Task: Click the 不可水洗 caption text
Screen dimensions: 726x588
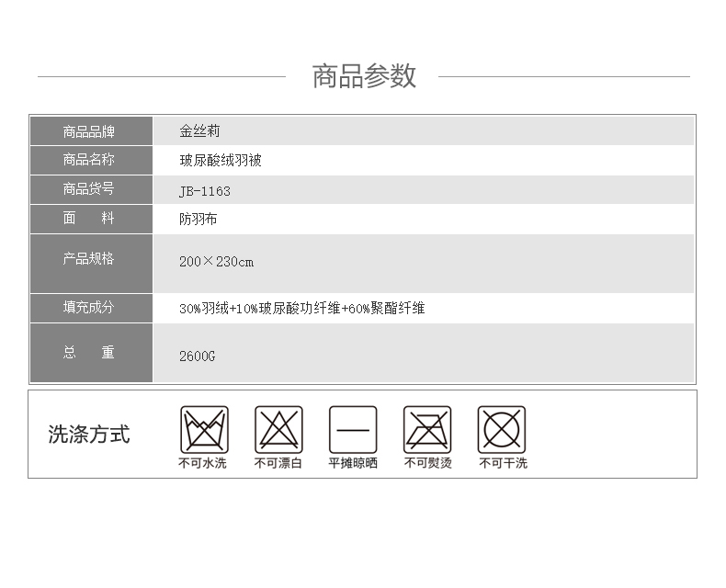Action: (x=202, y=463)
